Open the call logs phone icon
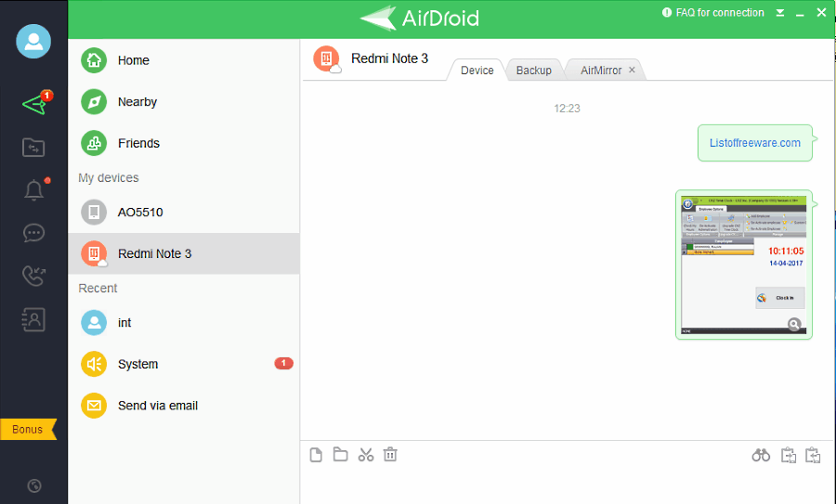This screenshot has height=504, width=836. pos(33,276)
